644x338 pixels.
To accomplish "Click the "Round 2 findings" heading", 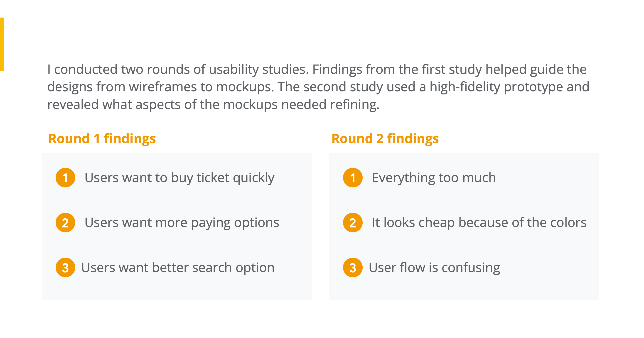I will click(385, 139).
